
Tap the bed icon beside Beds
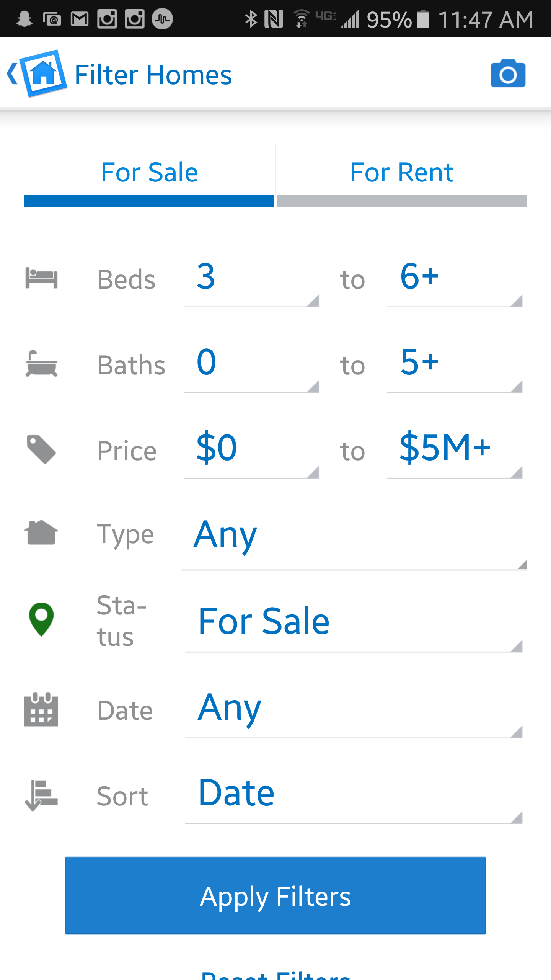[41, 278]
